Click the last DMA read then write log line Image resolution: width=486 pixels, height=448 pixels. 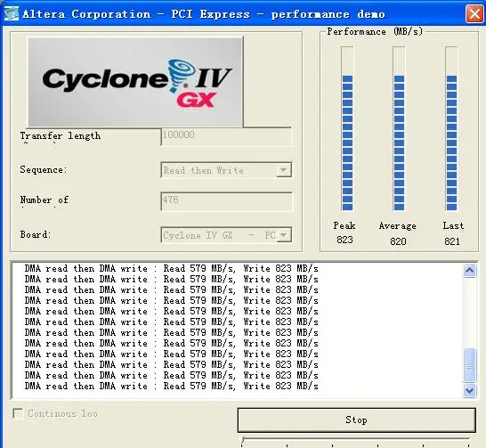click(172, 386)
